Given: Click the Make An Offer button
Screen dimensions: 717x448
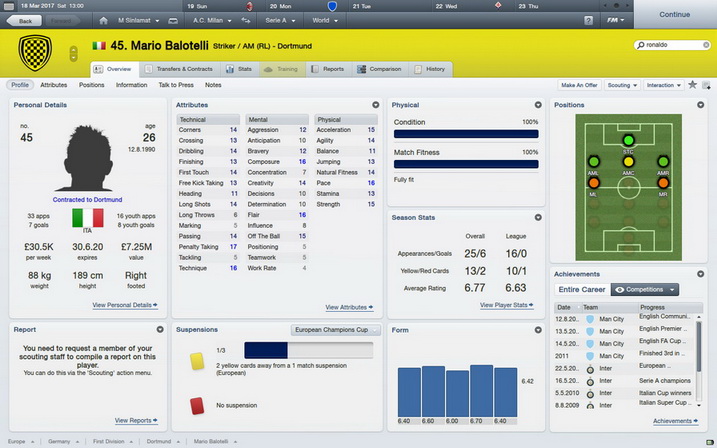Looking at the screenshot, I should 579,85.
